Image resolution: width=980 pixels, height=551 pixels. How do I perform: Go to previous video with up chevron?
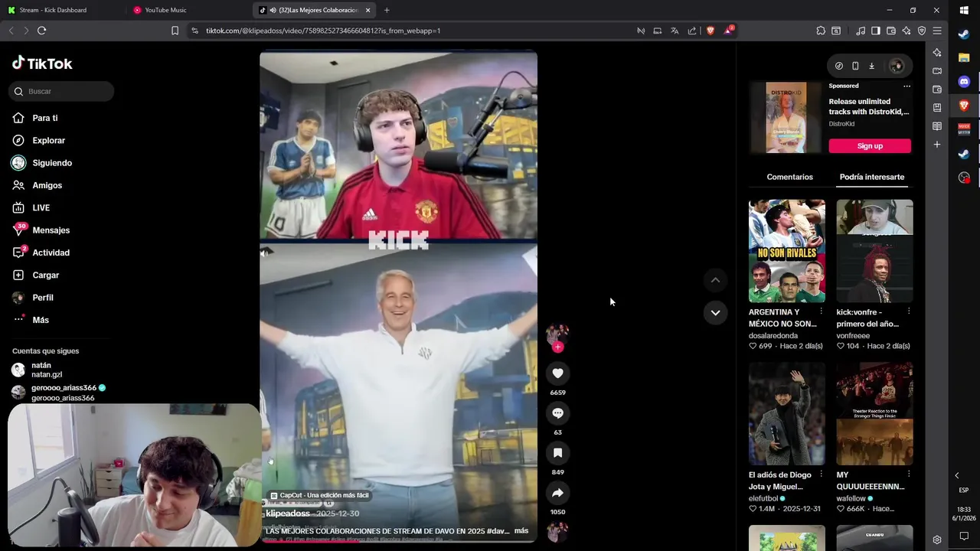click(715, 280)
